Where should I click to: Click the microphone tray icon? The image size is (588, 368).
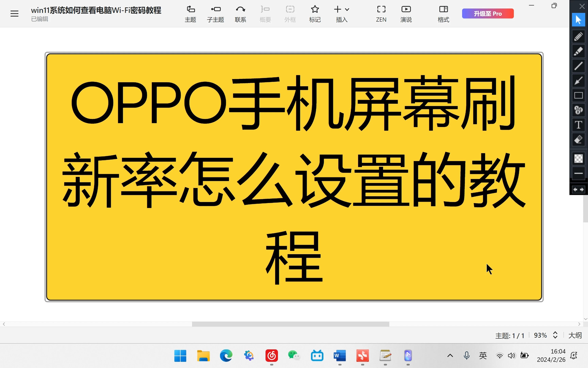pyautogui.click(x=467, y=356)
